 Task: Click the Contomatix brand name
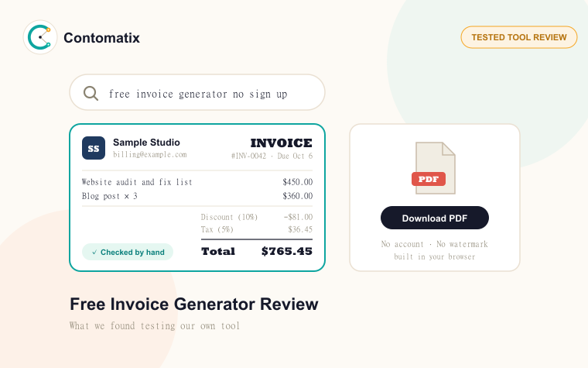[101, 37]
